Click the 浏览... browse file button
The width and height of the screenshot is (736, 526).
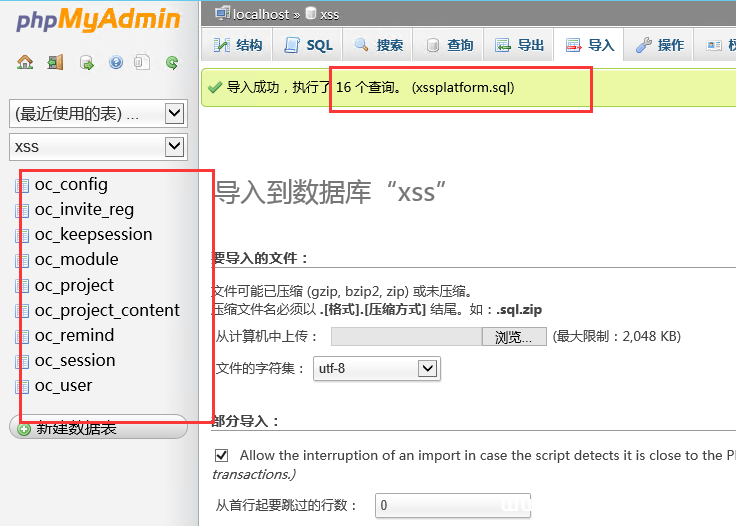pos(514,337)
